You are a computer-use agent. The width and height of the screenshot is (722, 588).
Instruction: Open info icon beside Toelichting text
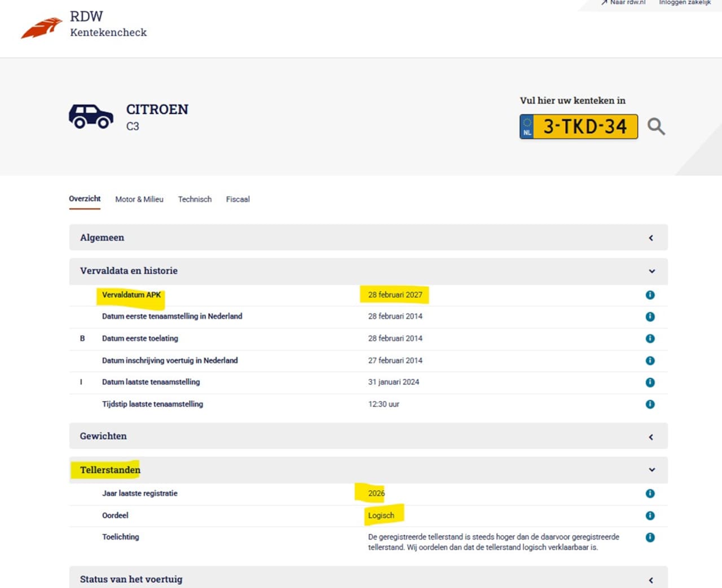[650, 537]
